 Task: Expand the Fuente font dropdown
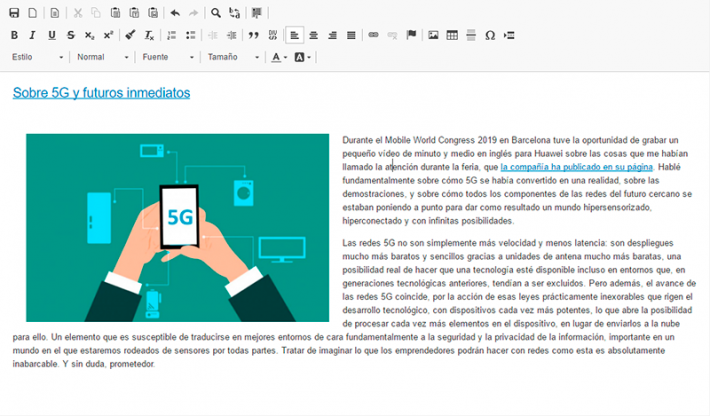coord(166,57)
